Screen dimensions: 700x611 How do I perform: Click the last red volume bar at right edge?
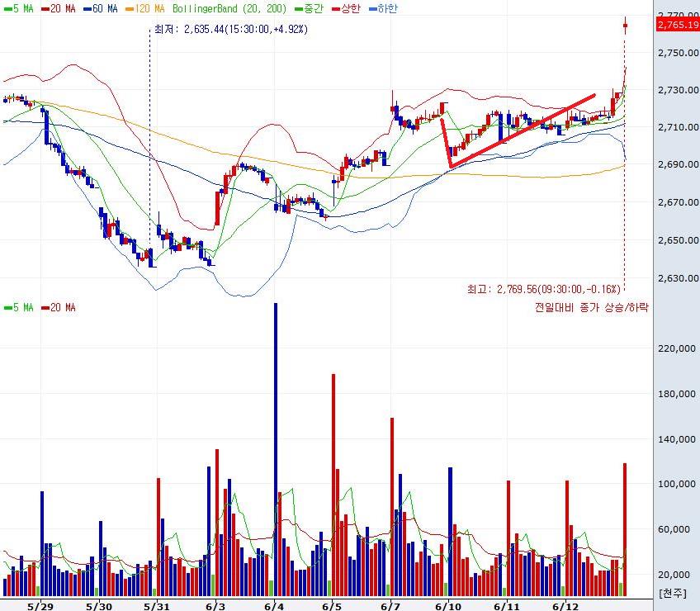click(x=625, y=530)
